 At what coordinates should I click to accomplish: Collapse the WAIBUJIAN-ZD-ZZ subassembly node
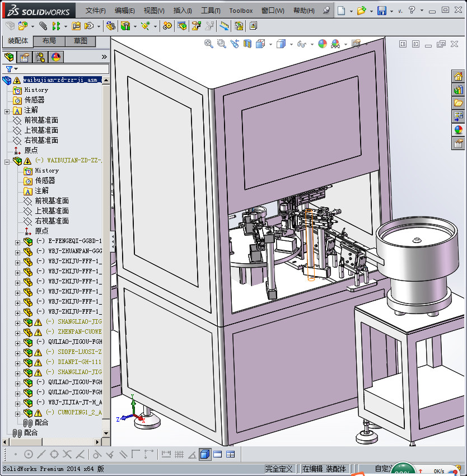click(7, 161)
